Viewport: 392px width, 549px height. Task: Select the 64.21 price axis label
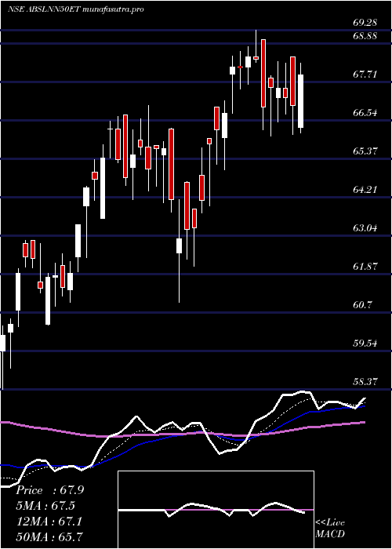click(365, 190)
